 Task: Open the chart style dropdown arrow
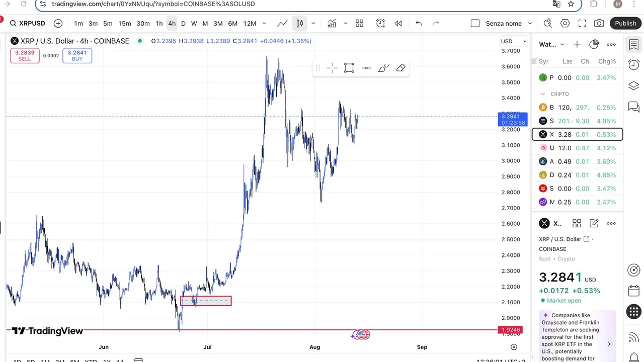tap(313, 23)
